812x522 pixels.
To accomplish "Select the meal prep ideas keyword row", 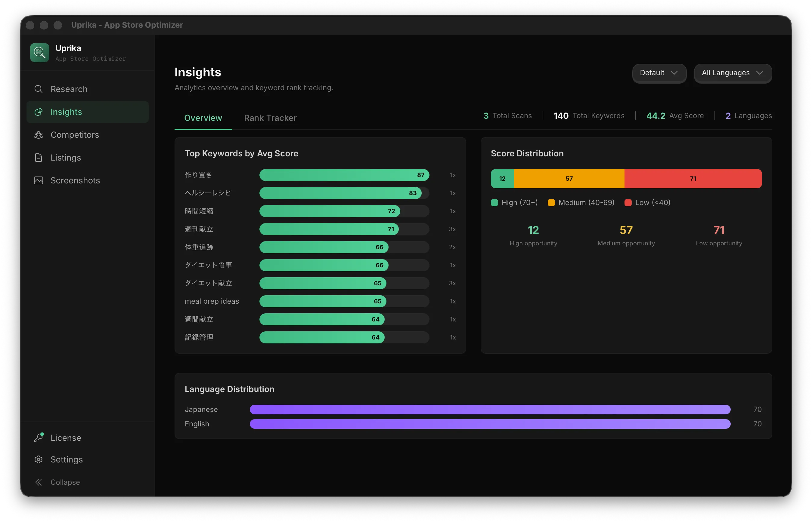I will 320,301.
